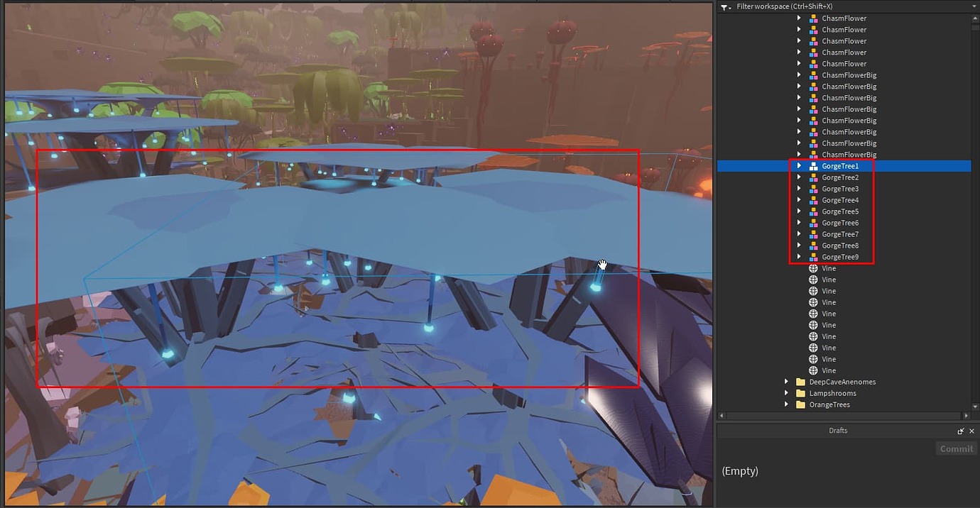Open the funnel filter options icon
The height and width of the screenshot is (508, 980).
pos(725,6)
